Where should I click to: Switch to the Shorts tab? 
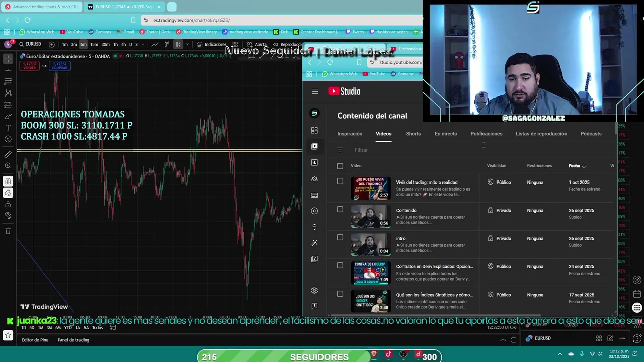pos(413,134)
